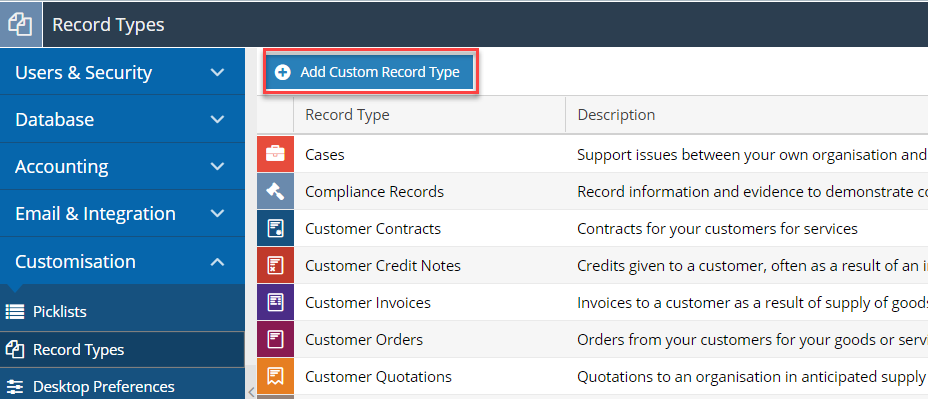Collapse the Customisation section
928x399 pixels.
coord(122,261)
